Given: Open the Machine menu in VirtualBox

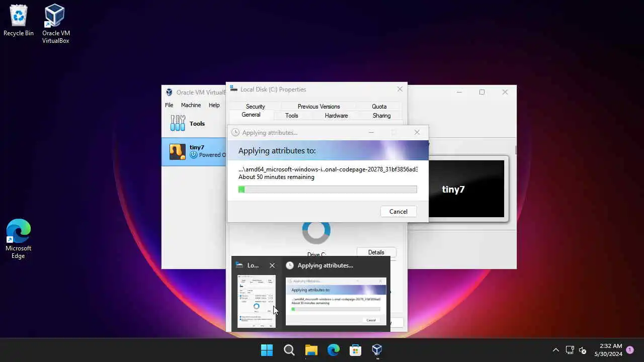Looking at the screenshot, I should (191, 105).
